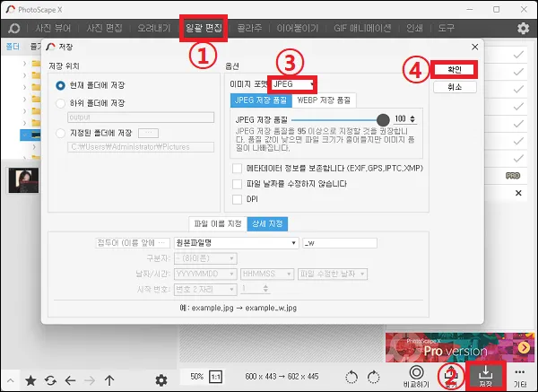
Task: Click the 확인 confirm button
Action: (455, 70)
